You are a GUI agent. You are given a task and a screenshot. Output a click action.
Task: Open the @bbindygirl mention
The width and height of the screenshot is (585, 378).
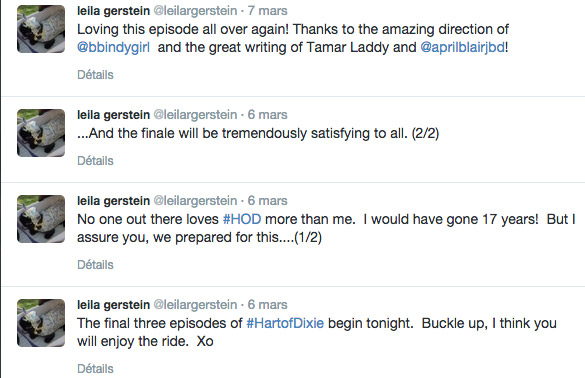click(x=113, y=47)
